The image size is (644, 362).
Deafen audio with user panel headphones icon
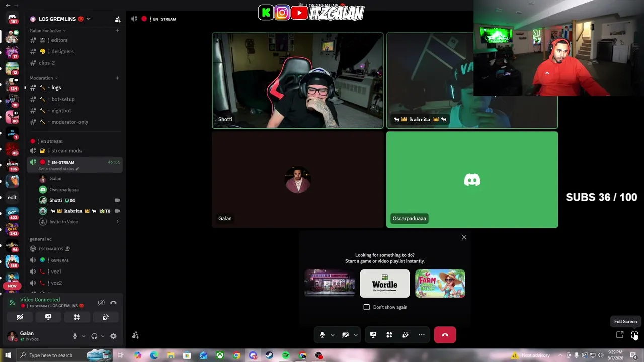coord(94,336)
